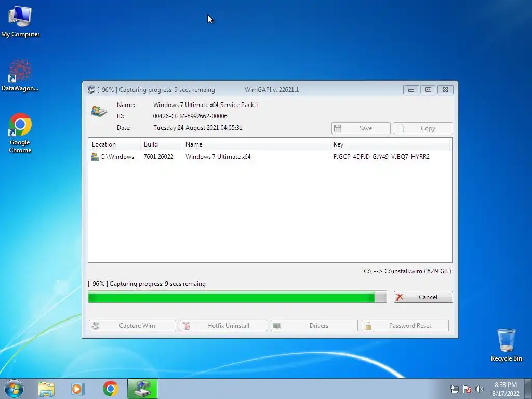Click the Save button
Viewport: 532px width, 399px height.
[361, 128]
